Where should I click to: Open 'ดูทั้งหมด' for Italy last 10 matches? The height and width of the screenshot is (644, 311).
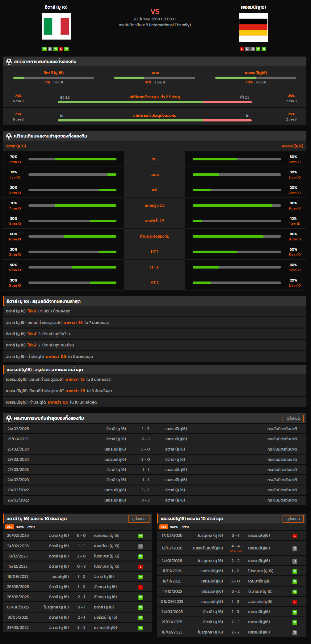[x=139, y=519]
